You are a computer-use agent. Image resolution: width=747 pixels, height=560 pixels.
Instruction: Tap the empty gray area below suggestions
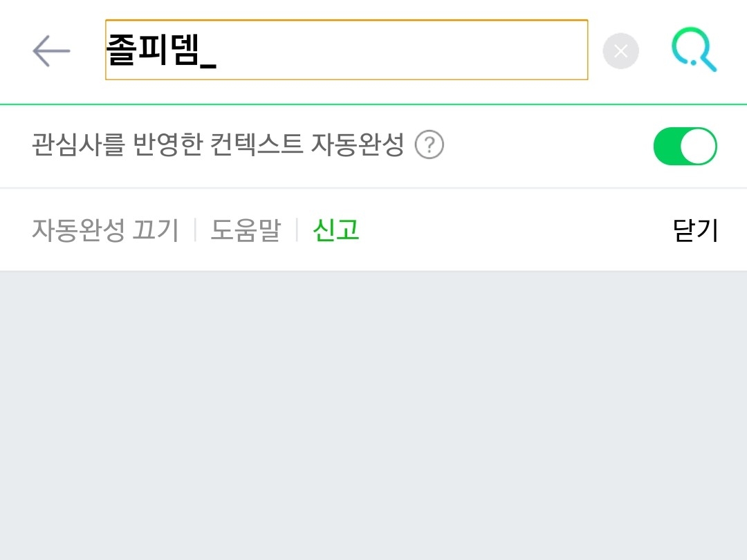pos(373,415)
